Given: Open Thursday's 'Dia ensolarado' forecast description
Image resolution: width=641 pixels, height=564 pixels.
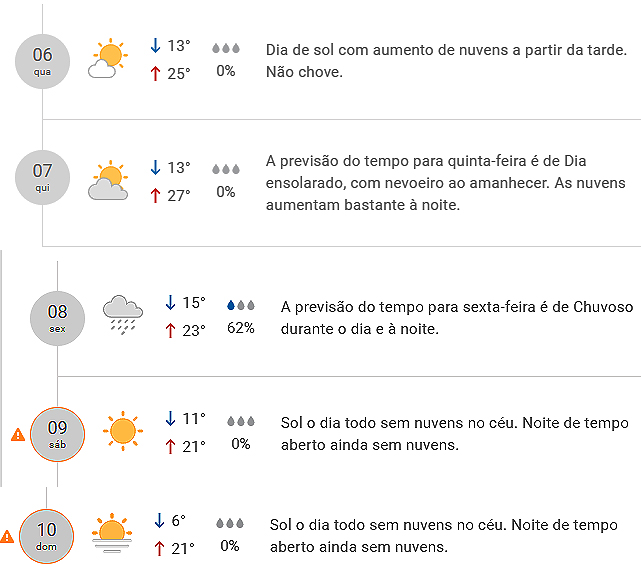Looking at the screenshot, I should (x=445, y=182).
